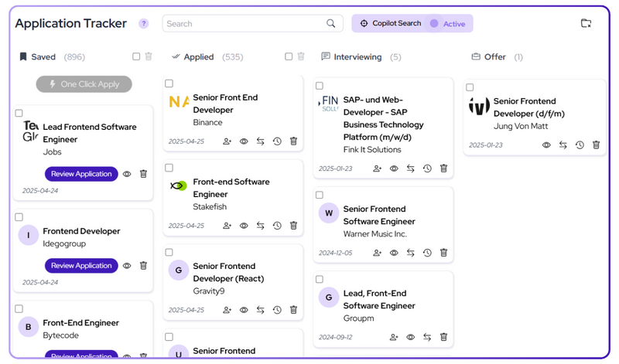Review Application for Idegogroup Frontend Developer

81,265
